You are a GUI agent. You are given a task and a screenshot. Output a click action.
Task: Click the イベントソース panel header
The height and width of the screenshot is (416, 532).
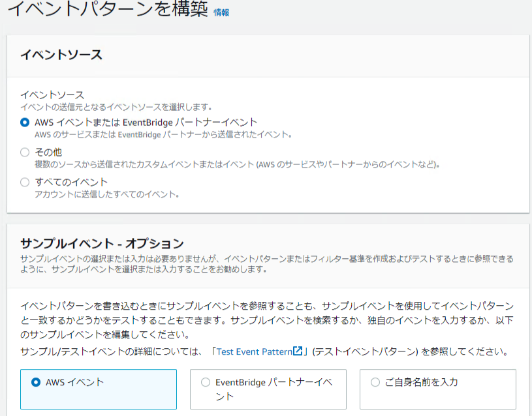(x=61, y=55)
